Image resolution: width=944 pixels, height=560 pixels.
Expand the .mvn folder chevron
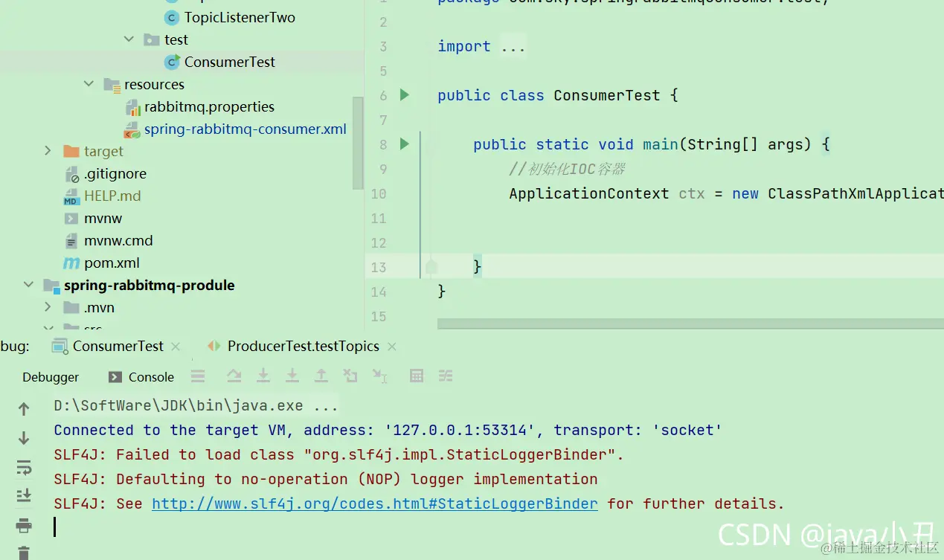coord(48,306)
